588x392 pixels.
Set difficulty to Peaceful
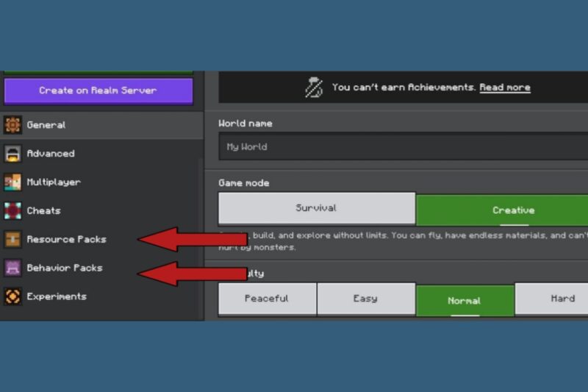pos(268,299)
